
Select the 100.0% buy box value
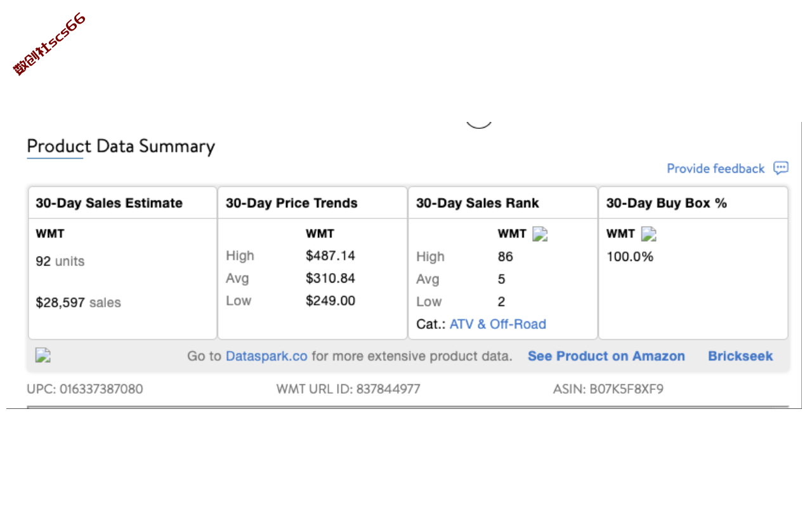coord(630,257)
